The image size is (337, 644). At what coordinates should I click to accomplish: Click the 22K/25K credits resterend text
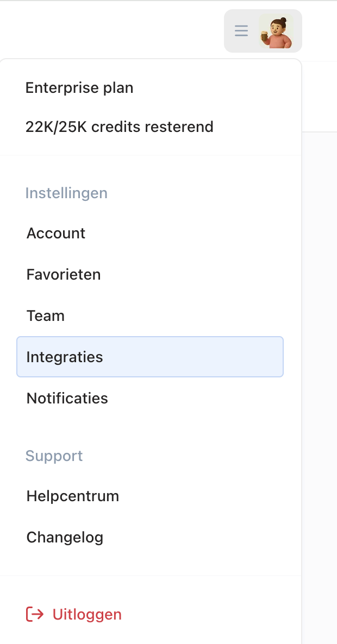click(119, 127)
